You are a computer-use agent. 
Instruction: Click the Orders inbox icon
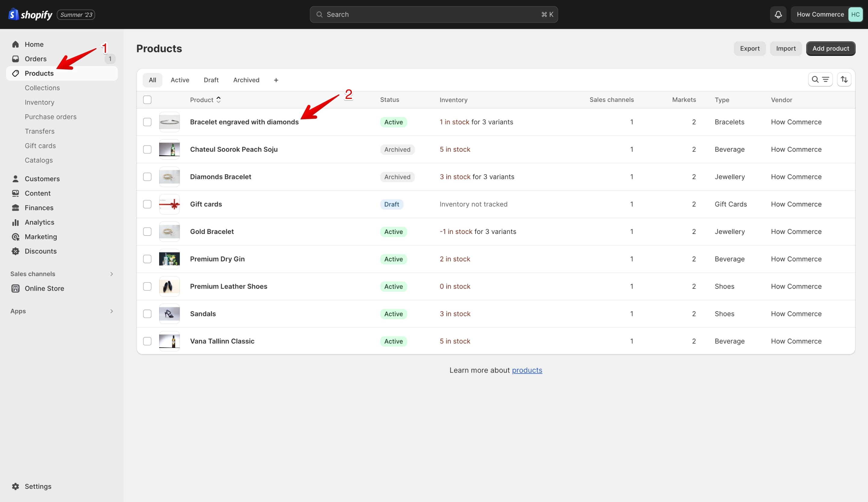click(x=15, y=59)
